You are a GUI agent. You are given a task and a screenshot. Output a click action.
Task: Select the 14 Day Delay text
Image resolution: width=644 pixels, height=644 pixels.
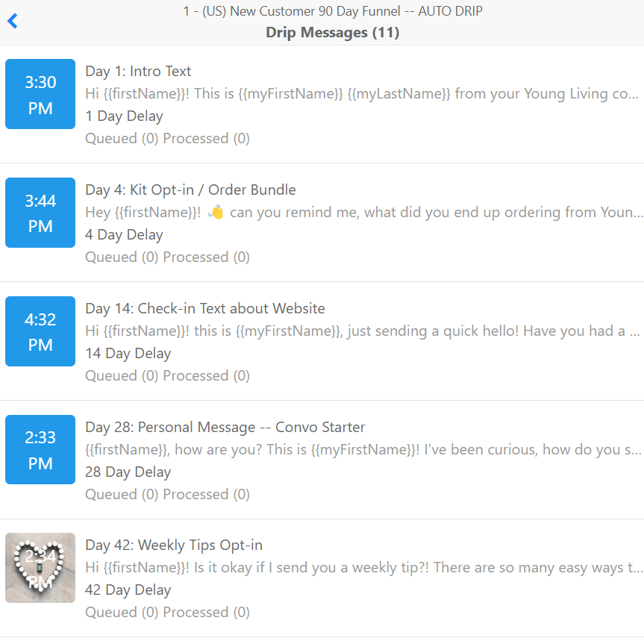point(128,353)
